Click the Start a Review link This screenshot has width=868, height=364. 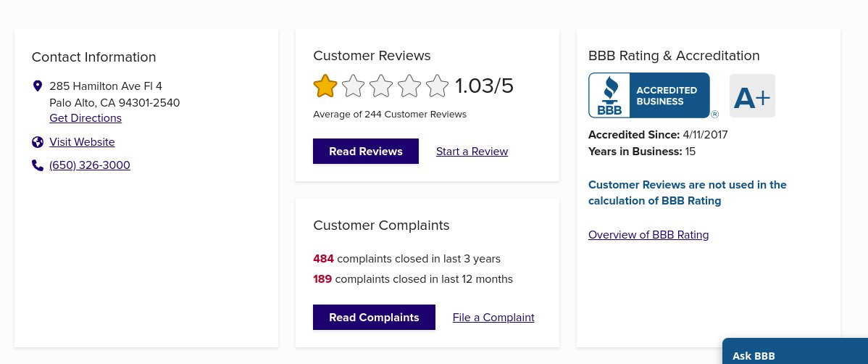[x=472, y=152]
